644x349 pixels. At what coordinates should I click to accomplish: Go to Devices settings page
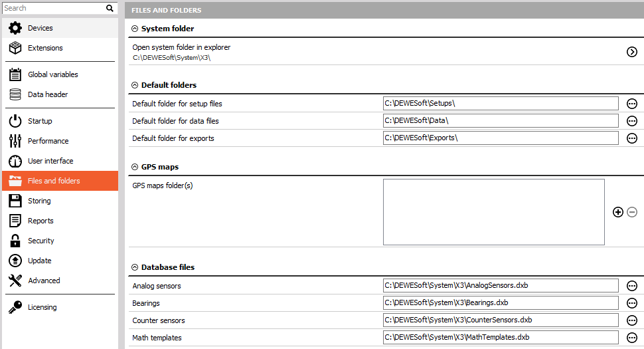click(x=60, y=28)
